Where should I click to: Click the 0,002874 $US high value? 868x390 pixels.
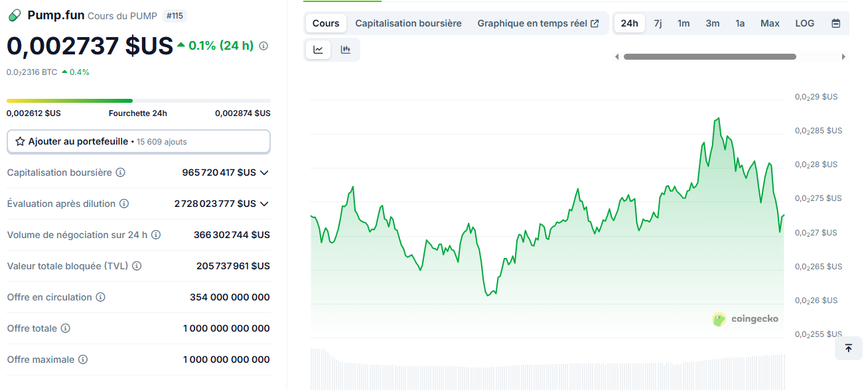pyautogui.click(x=243, y=113)
